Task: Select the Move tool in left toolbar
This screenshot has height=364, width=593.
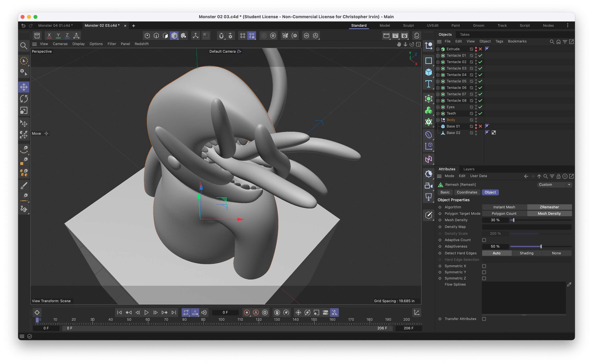Action: click(x=24, y=87)
